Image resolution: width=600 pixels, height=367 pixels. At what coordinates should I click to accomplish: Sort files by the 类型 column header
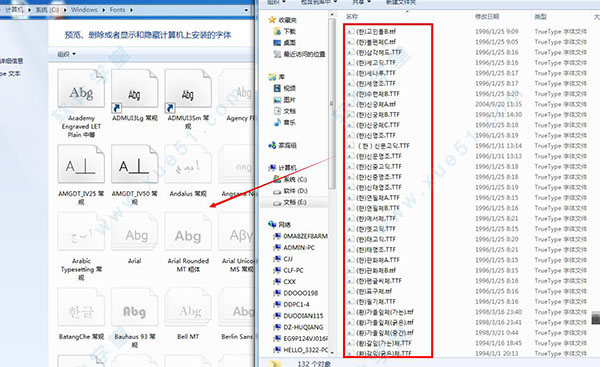[540, 16]
